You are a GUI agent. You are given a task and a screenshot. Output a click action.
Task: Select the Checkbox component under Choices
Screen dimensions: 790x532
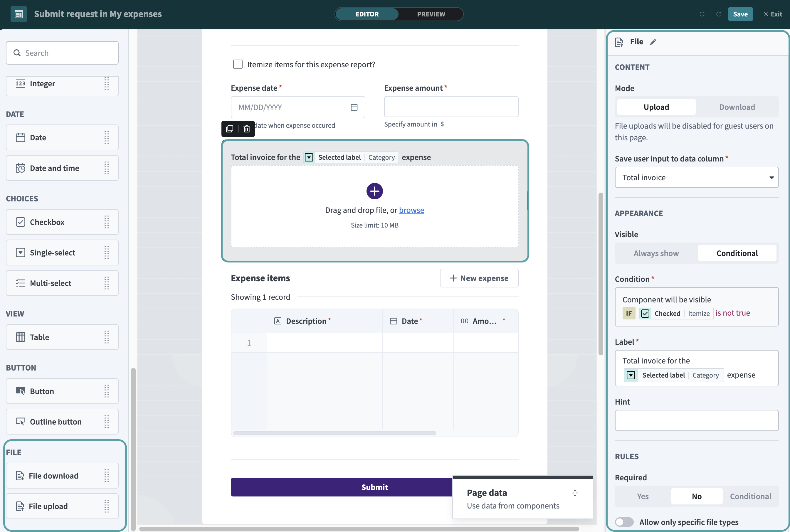coord(62,222)
